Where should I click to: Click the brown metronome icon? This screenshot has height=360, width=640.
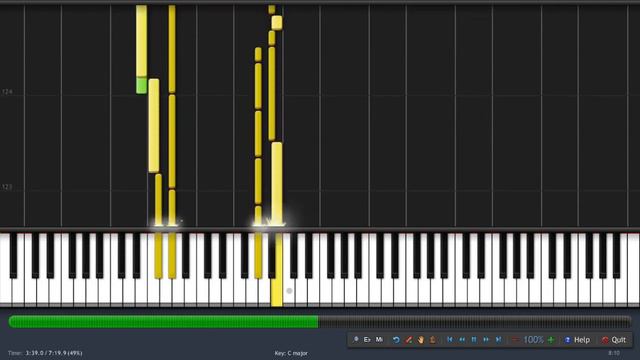click(x=433, y=340)
